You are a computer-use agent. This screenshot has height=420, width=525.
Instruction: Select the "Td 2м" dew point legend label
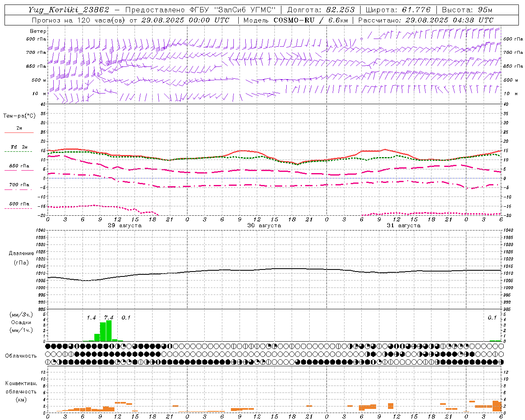(x=19, y=147)
